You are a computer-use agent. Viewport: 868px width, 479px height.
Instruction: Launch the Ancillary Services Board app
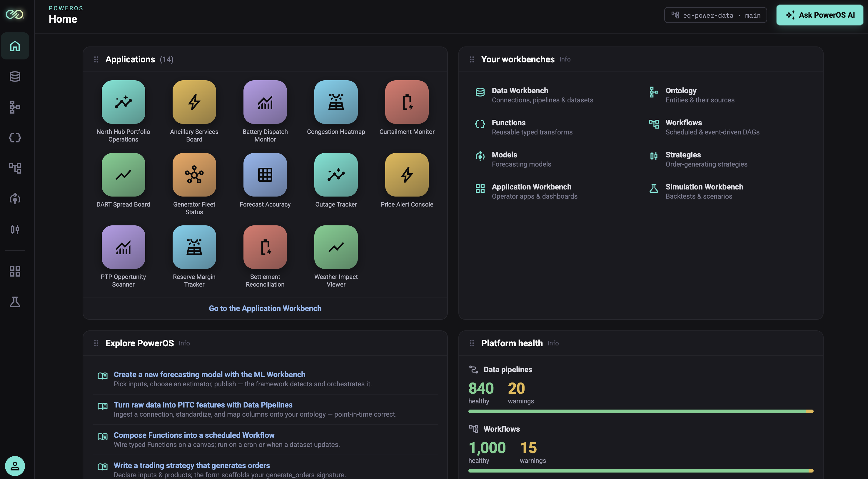click(194, 102)
